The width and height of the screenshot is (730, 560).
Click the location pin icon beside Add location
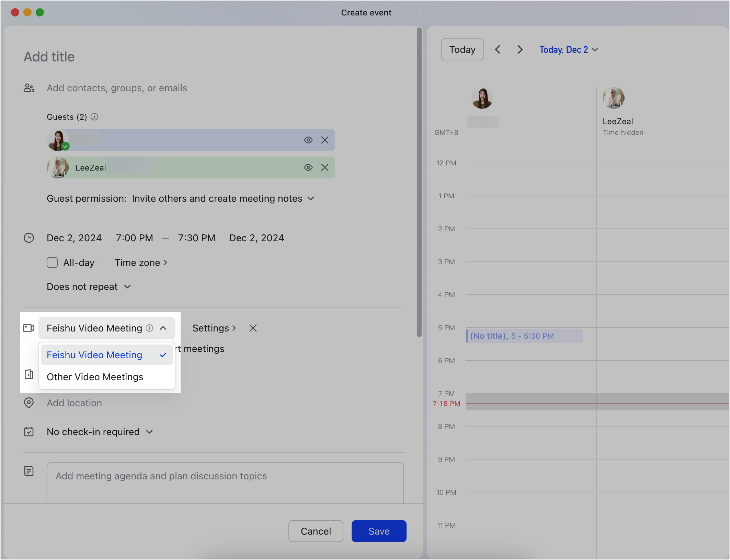tap(29, 403)
